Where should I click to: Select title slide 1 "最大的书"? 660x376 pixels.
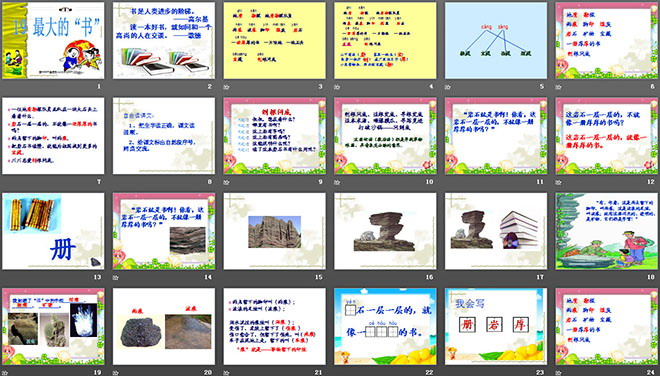tap(53, 40)
